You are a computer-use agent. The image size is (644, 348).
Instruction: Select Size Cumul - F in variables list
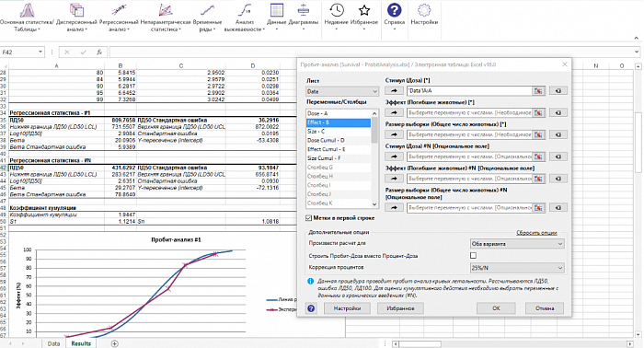pyautogui.click(x=339, y=158)
